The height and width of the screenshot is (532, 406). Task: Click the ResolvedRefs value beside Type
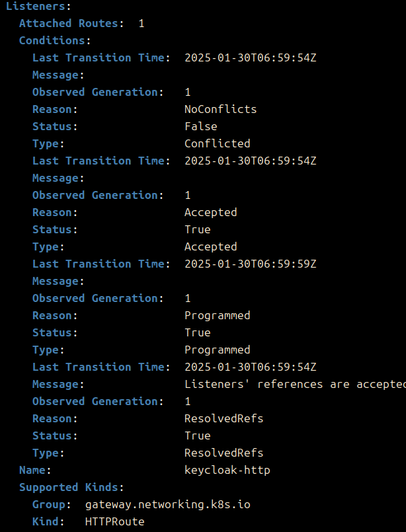(223, 453)
